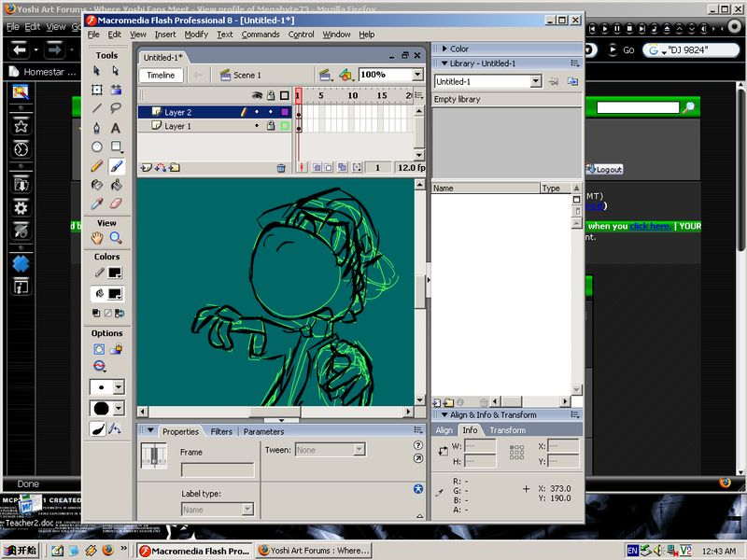Select the Selection arrow tool
The width and height of the screenshot is (747, 560).
pos(97,71)
